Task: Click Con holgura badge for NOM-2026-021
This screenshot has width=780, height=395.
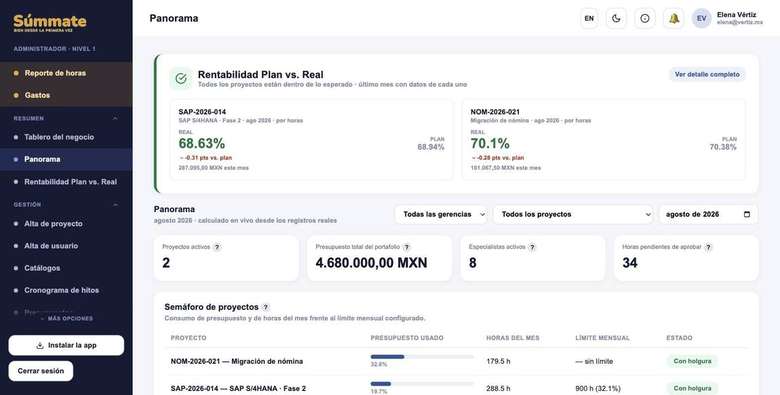Action: pos(692,361)
